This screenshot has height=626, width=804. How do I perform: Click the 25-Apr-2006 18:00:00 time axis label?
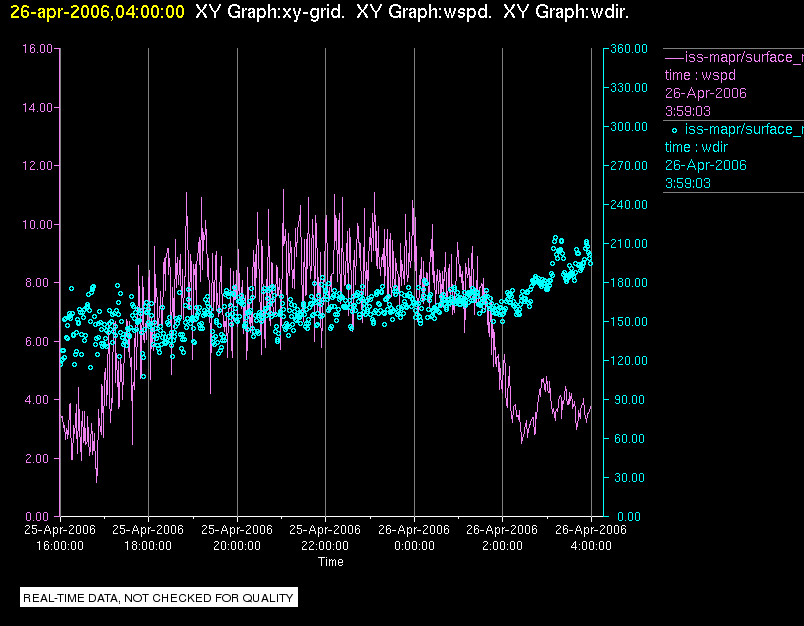click(x=148, y=537)
